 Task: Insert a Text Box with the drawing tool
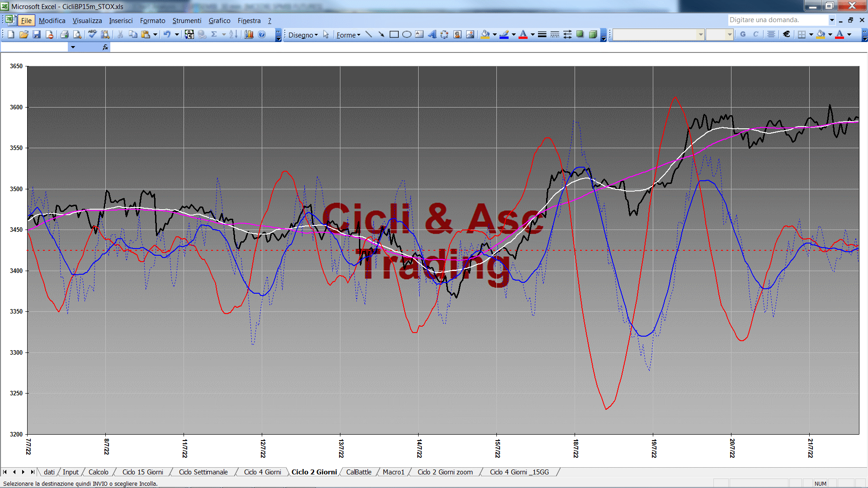(x=419, y=34)
